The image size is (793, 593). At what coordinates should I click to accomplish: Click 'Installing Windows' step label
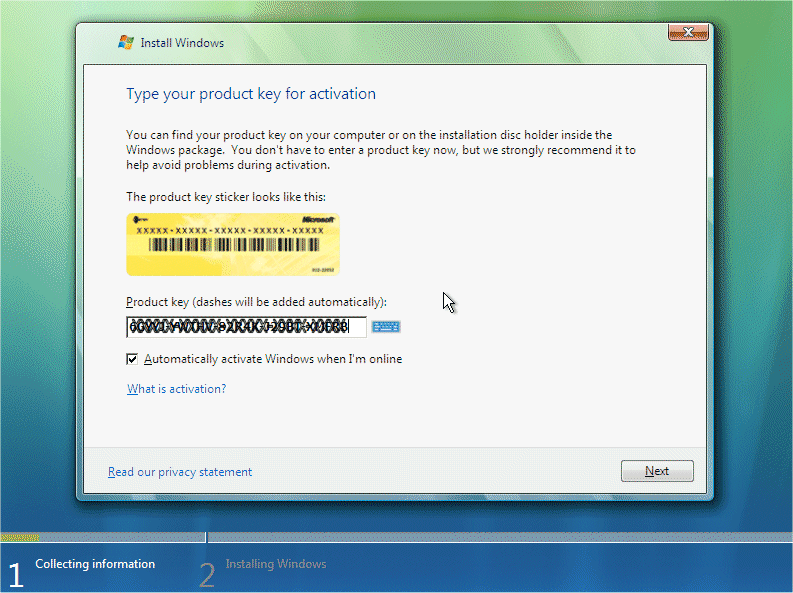pyautogui.click(x=276, y=564)
